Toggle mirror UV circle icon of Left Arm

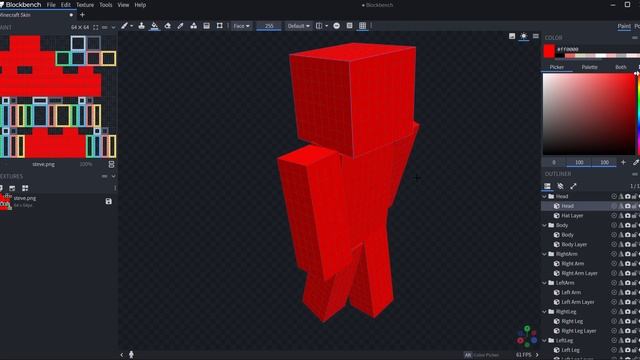tap(614, 292)
